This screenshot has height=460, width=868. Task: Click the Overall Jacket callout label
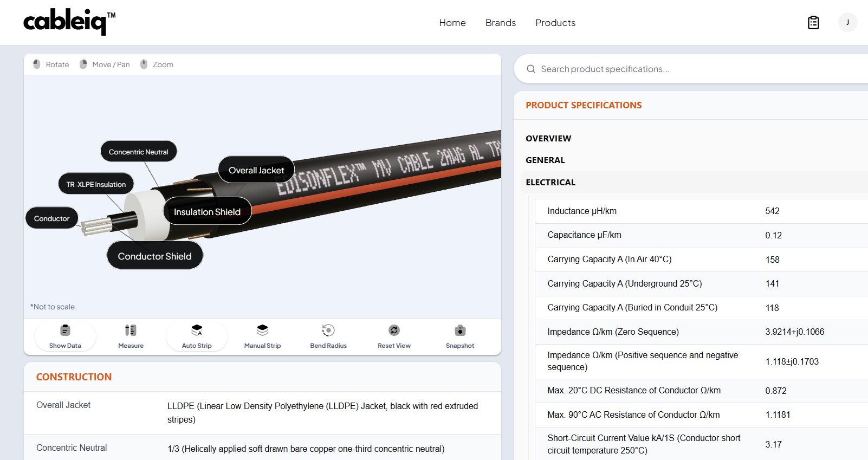pos(256,170)
